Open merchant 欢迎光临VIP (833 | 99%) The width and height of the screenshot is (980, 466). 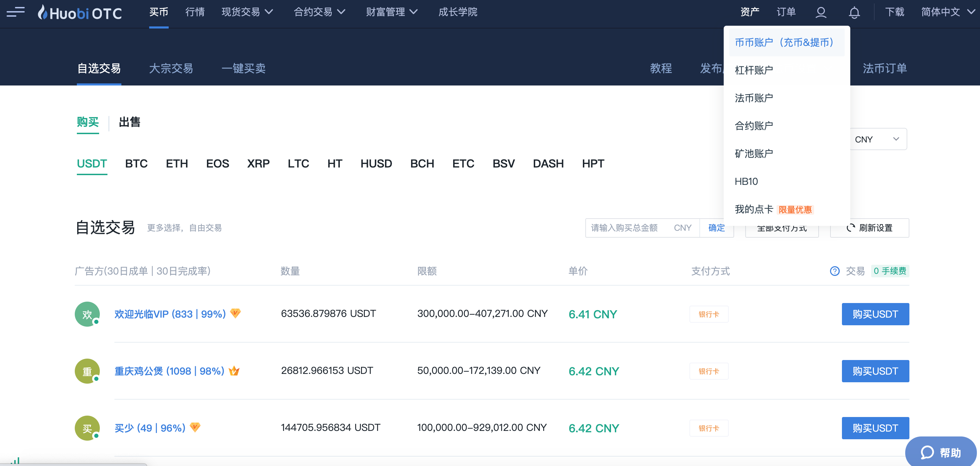(170, 314)
